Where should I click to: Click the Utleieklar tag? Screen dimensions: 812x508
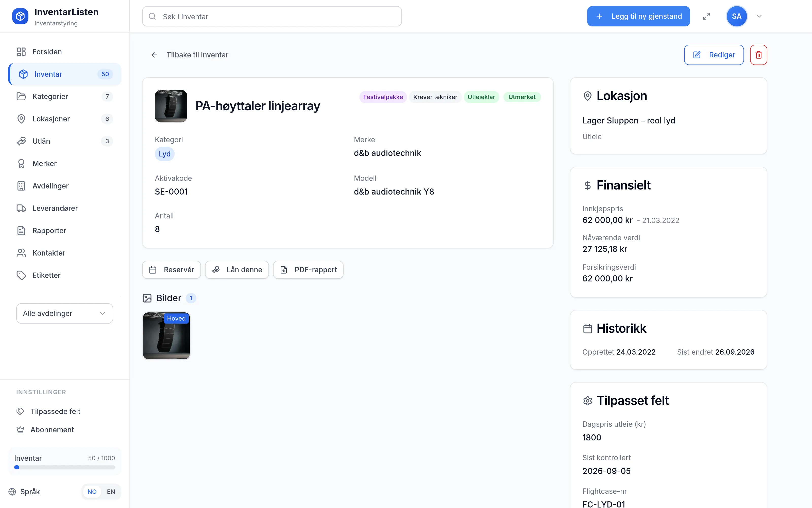(481, 97)
